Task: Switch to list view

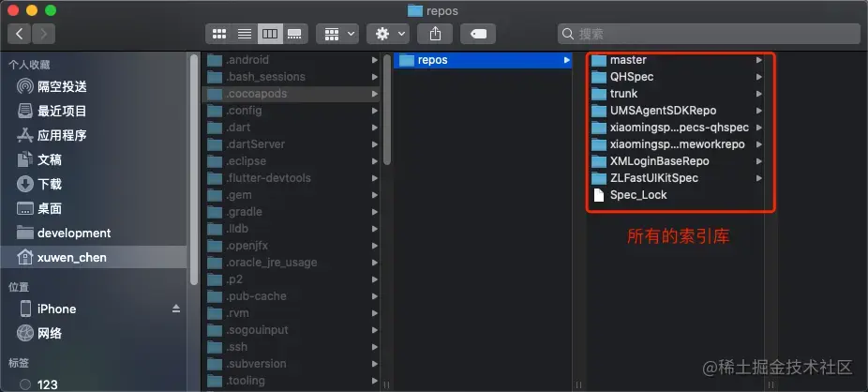Action: [x=245, y=34]
